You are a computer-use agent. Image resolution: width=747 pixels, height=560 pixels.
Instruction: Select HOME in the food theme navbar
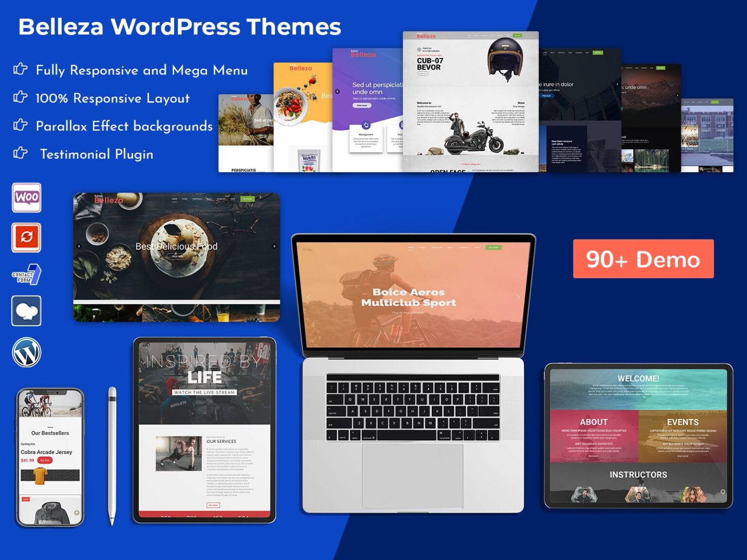pyautogui.click(x=174, y=199)
